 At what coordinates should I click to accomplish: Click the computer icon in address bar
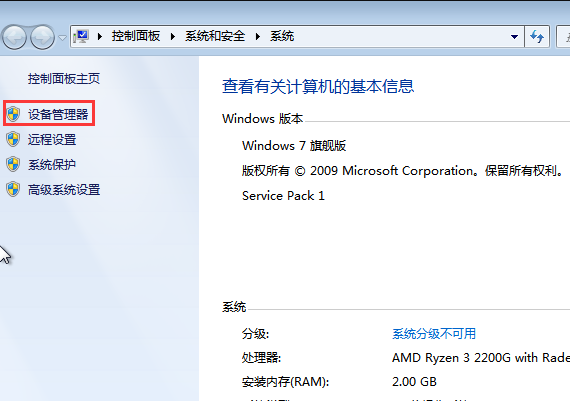tap(81, 36)
